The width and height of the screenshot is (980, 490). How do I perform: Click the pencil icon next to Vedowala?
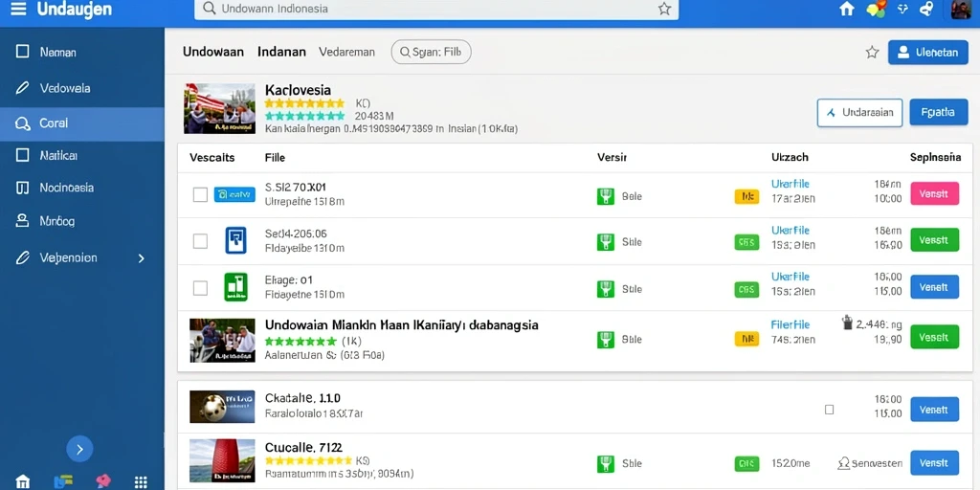coord(23,88)
